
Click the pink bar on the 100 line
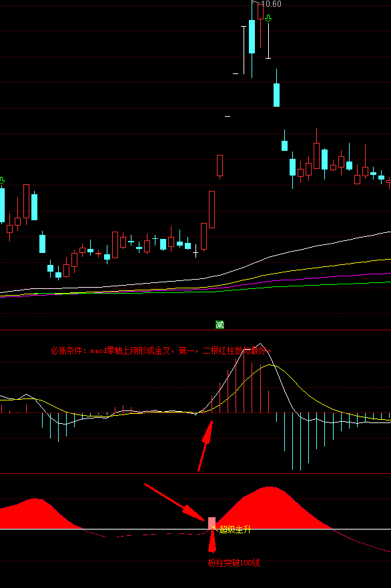point(212,523)
